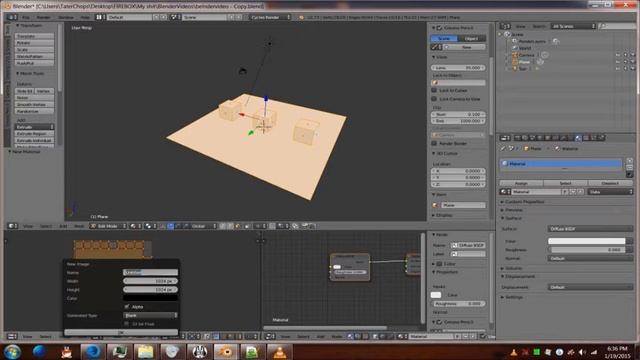The height and width of the screenshot is (360, 640).
Task: Open the Windows Start menu
Action: (x=12, y=351)
